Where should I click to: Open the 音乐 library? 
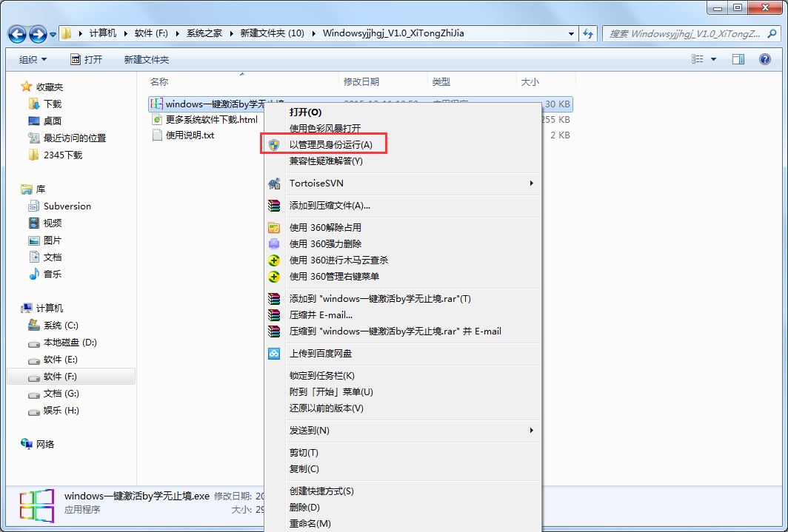pos(44,274)
